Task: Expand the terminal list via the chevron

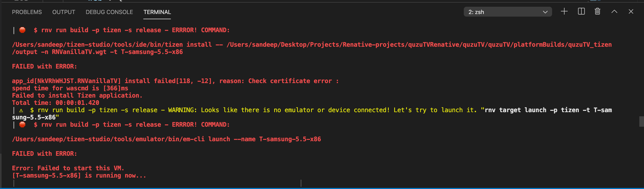Action: point(545,12)
